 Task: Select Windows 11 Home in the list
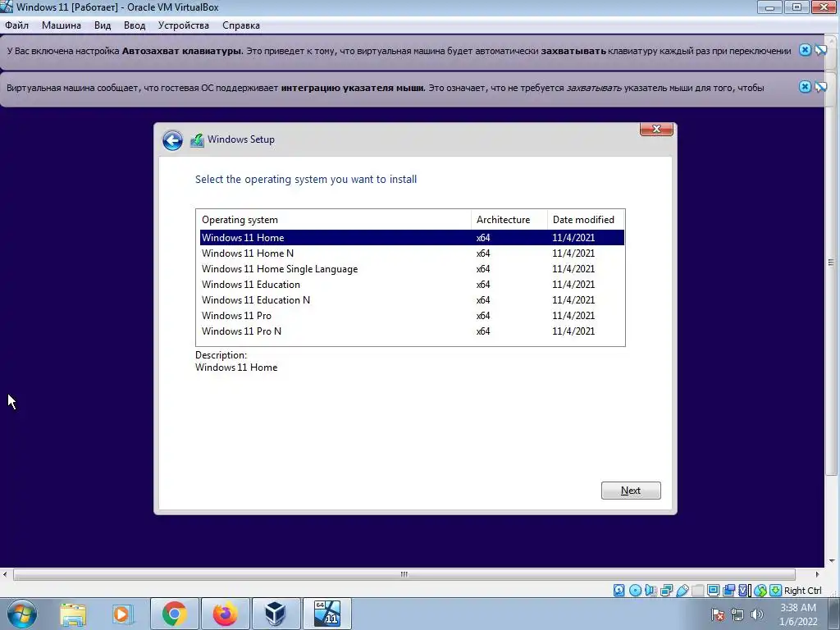coord(412,237)
